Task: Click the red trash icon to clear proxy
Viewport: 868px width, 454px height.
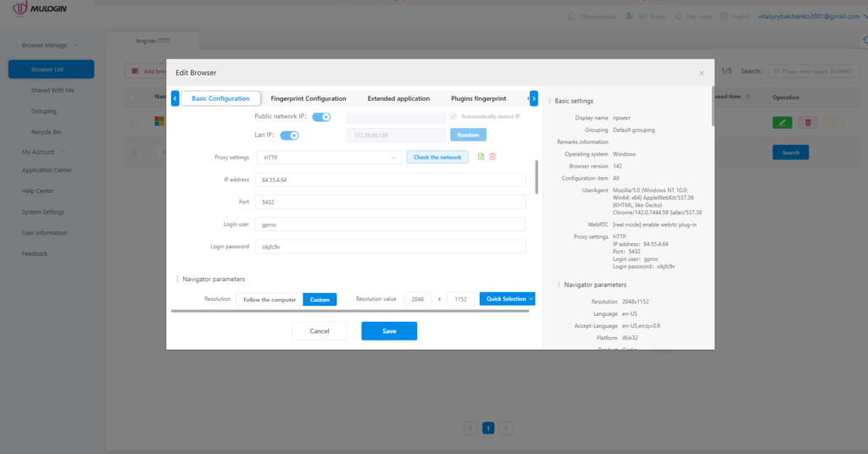Action: [492, 157]
